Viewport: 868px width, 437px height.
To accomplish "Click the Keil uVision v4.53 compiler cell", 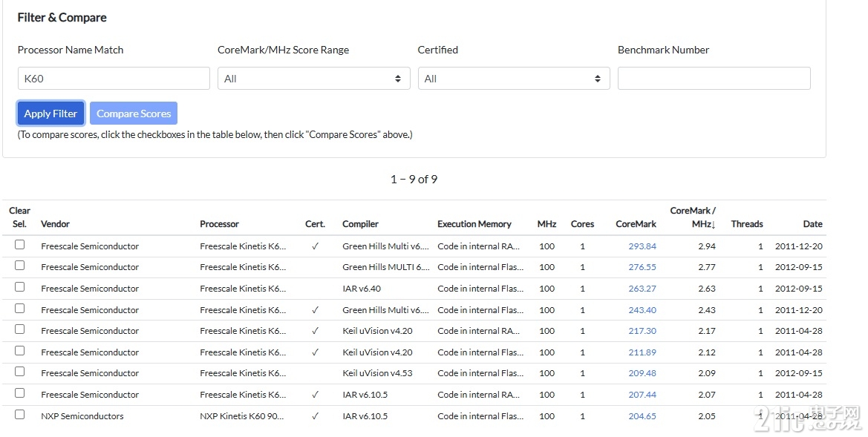I will tap(377, 373).
